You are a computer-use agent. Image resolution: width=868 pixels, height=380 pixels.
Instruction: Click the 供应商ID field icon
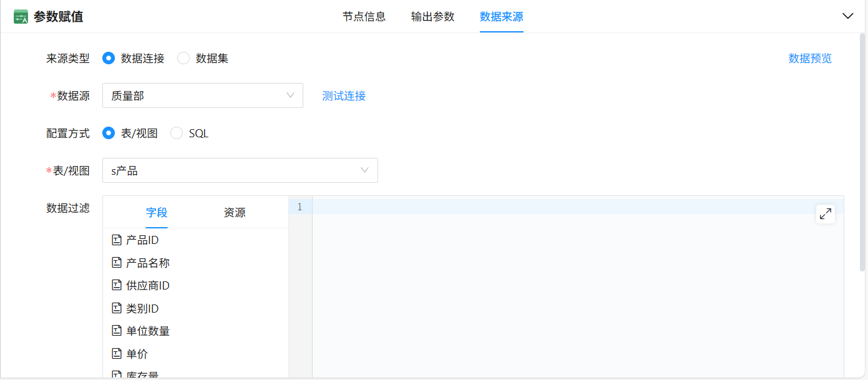tap(117, 285)
